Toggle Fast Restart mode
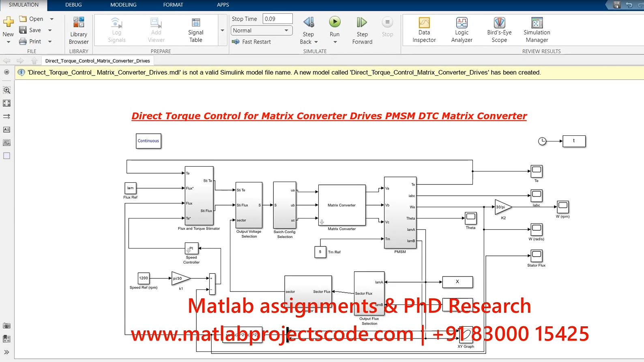Viewport: 644px width, 362px height. [251, 42]
